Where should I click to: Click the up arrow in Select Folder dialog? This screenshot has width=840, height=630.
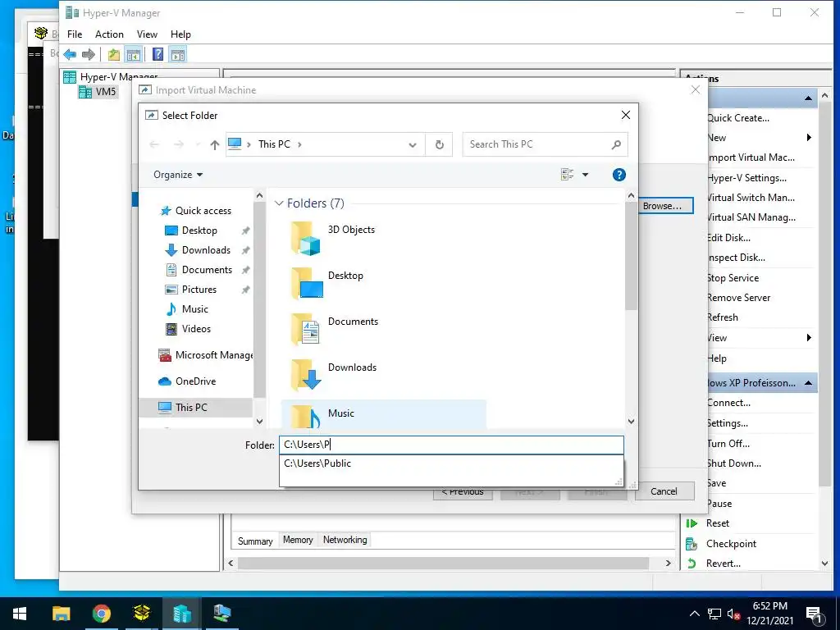pos(215,144)
